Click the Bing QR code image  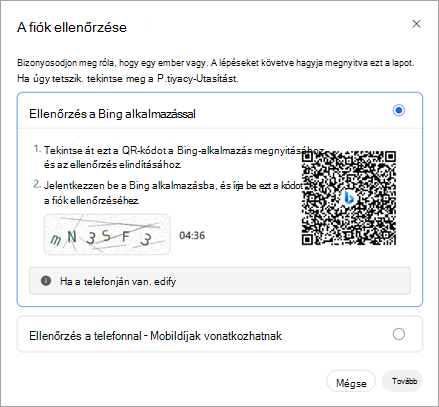[x=349, y=198]
